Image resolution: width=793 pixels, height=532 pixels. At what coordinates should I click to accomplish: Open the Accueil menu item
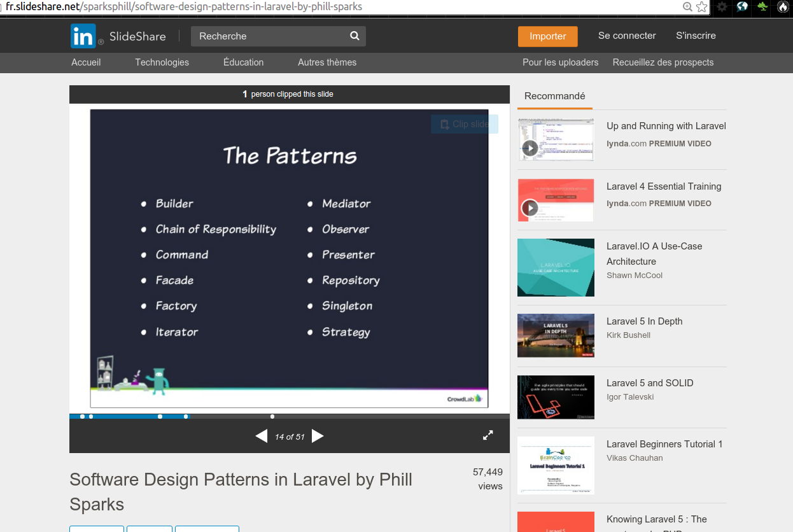point(86,62)
